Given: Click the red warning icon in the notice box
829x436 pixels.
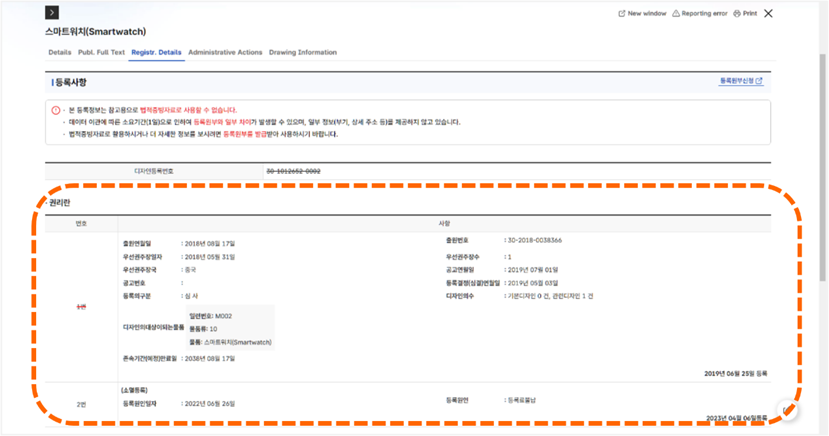Looking at the screenshot, I should pos(55,110).
